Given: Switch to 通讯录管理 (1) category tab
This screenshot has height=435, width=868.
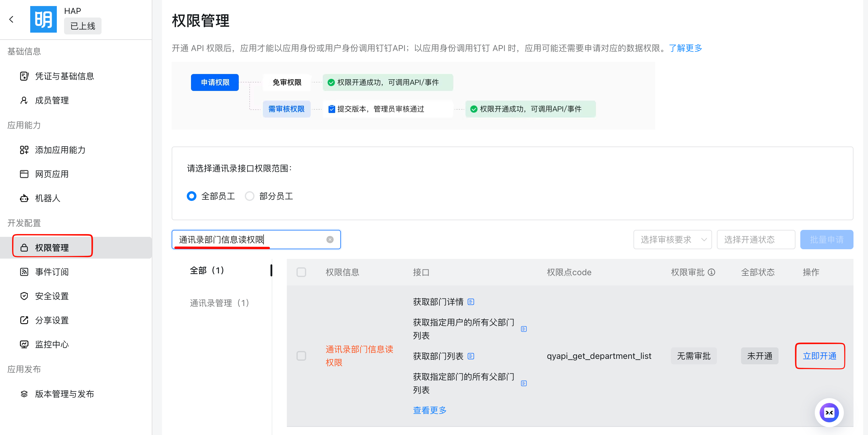Looking at the screenshot, I should pos(219,303).
